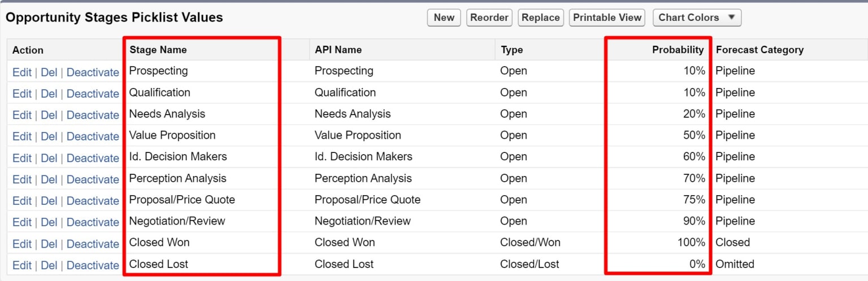The height and width of the screenshot is (281, 868).
Task: Click the Replace button
Action: (x=540, y=17)
